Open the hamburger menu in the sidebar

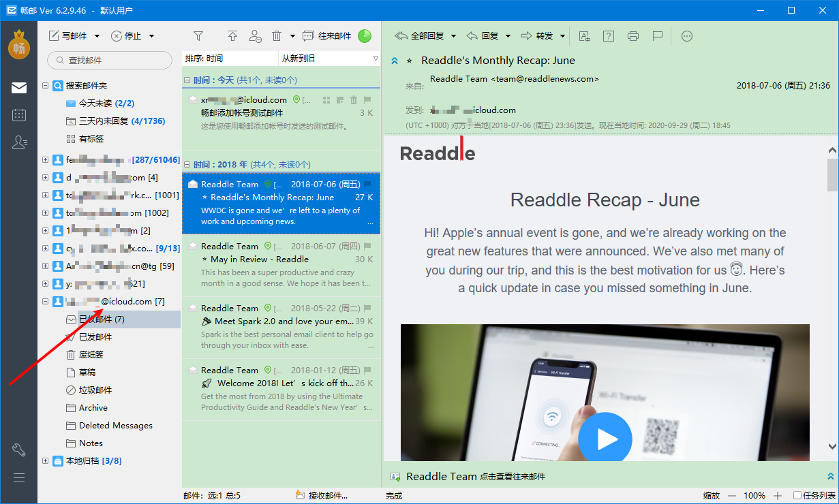pos(19,477)
